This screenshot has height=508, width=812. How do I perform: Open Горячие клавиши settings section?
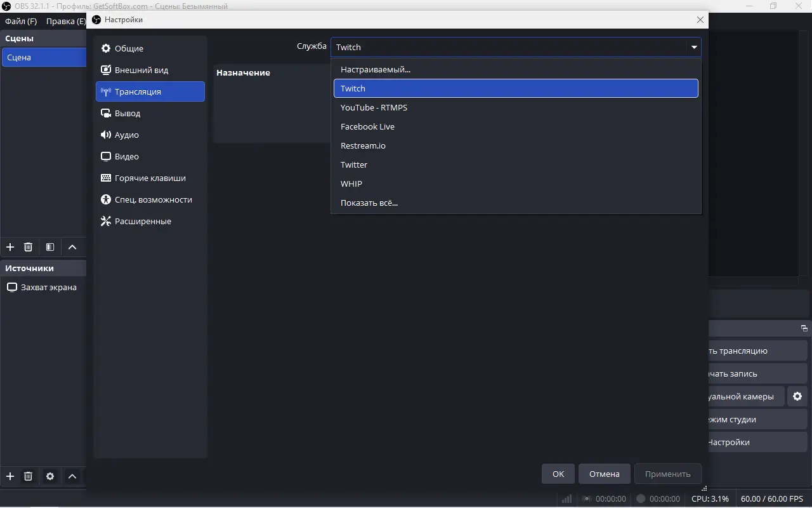click(x=150, y=178)
